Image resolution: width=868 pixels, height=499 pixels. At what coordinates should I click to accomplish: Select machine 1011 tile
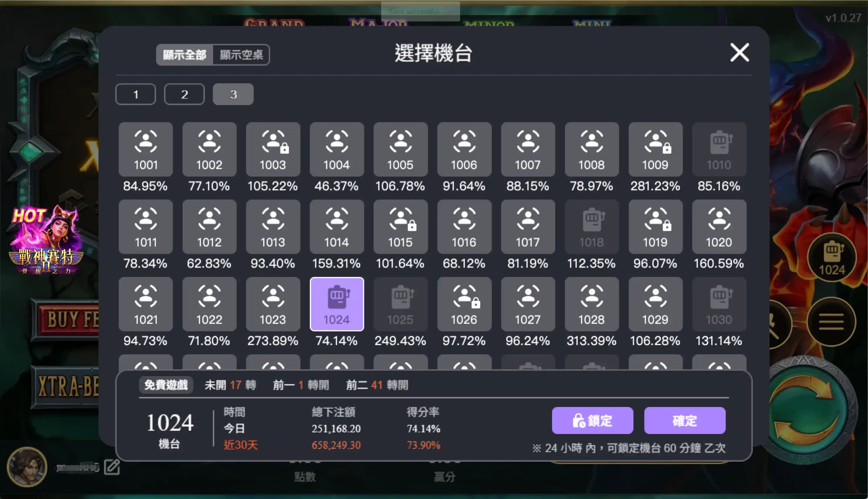click(x=145, y=227)
